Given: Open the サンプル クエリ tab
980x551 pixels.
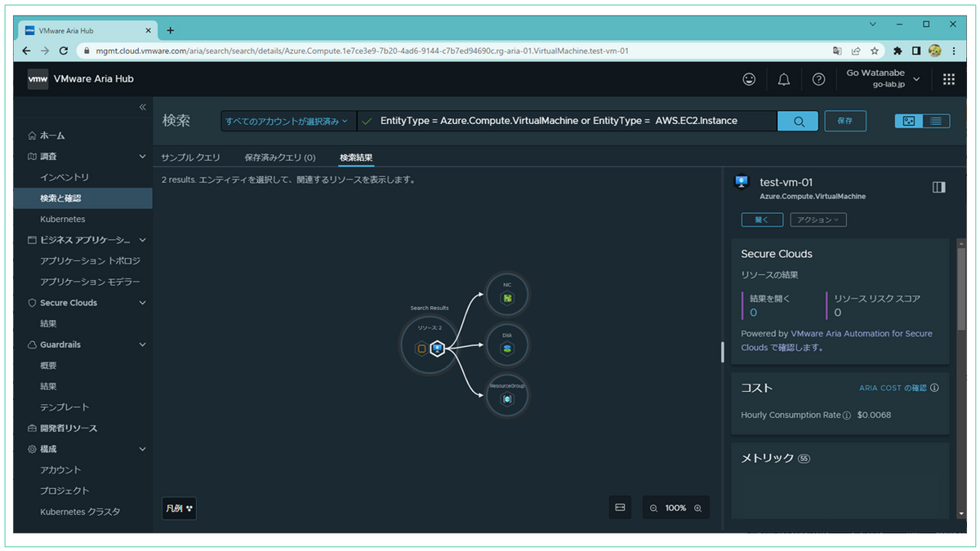Looking at the screenshot, I should tap(190, 158).
